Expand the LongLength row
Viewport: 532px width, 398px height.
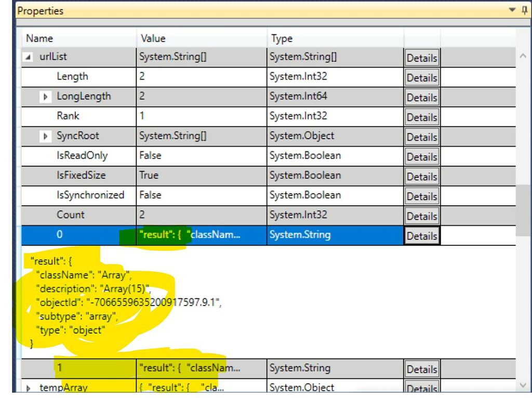(x=45, y=97)
